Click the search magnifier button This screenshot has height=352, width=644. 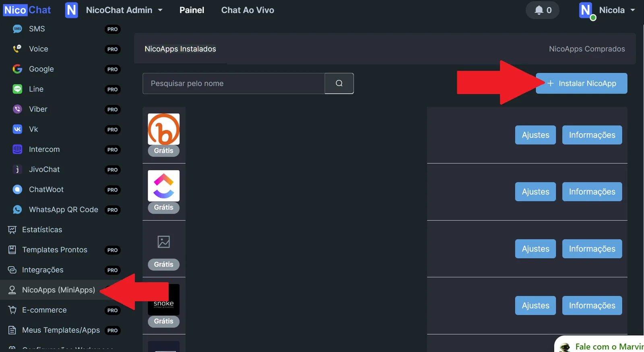tap(339, 83)
